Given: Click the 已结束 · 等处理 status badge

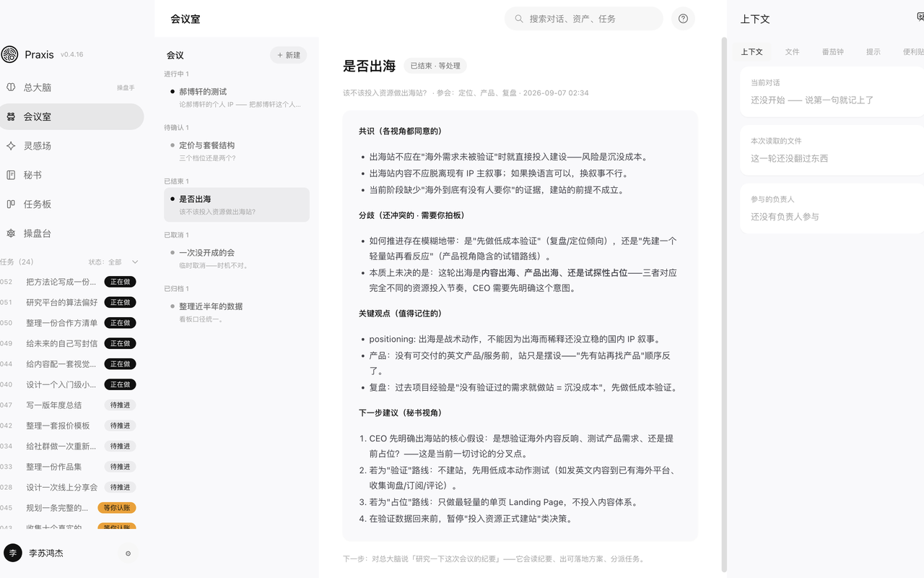Looking at the screenshot, I should (435, 66).
